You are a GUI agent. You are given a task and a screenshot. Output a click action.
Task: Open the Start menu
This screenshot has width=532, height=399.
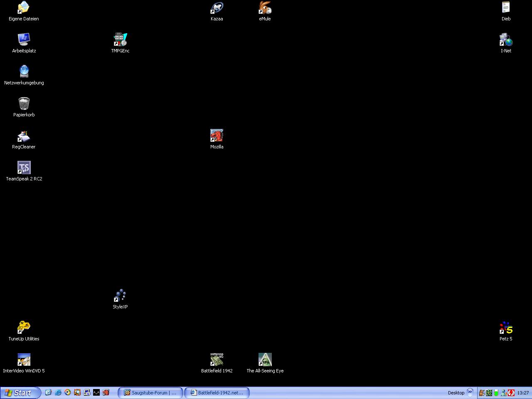pyautogui.click(x=20, y=393)
